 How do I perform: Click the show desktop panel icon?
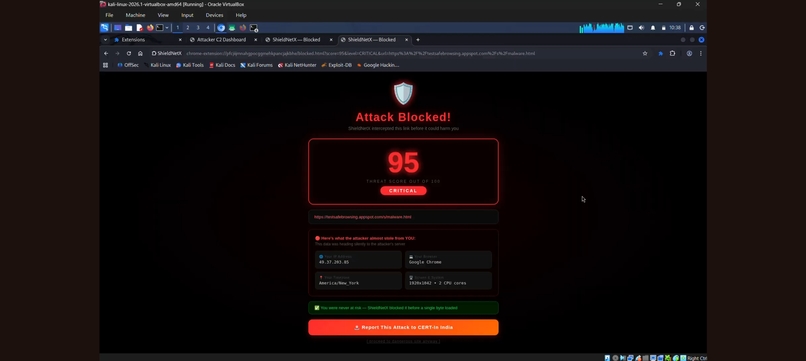118,28
